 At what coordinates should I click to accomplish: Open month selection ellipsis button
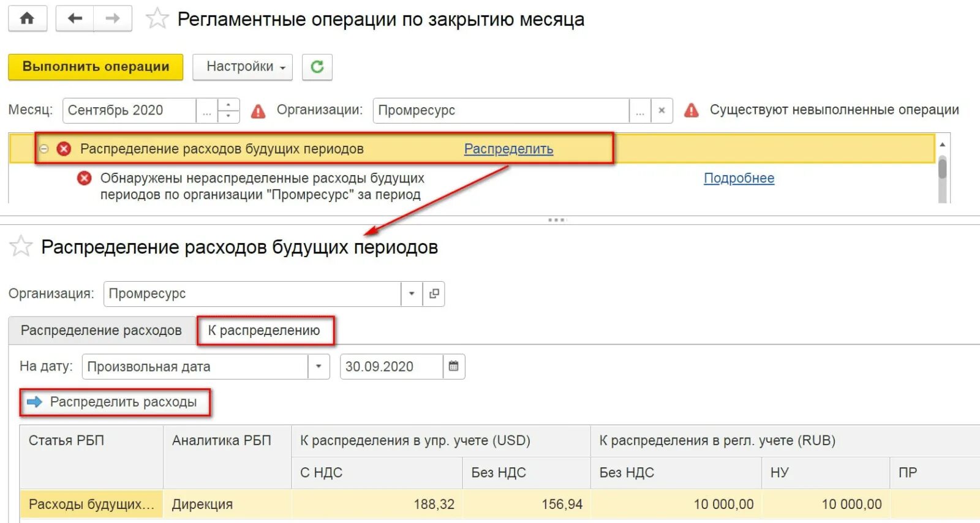[x=207, y=111]
